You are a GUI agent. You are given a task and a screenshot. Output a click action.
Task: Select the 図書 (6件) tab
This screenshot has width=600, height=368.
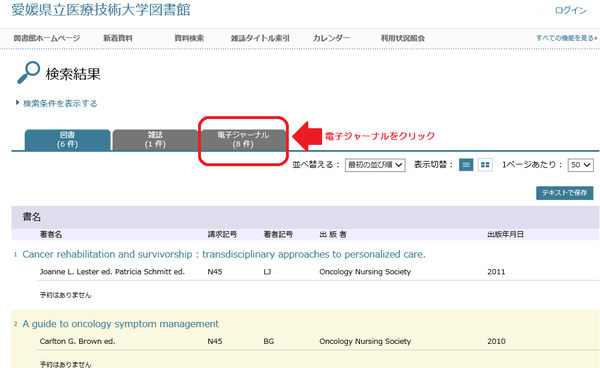[68, 140]
